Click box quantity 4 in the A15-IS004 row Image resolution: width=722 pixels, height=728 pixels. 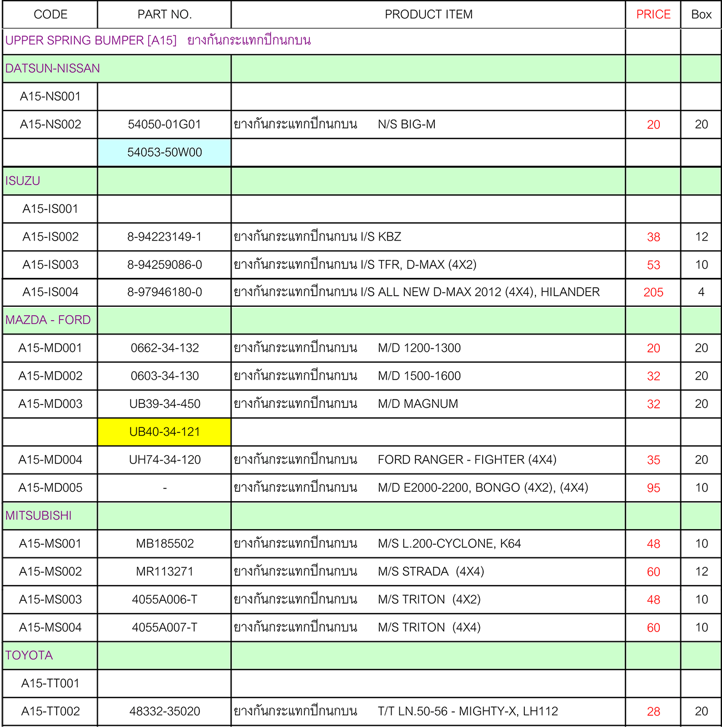click(x=701, y=292)
